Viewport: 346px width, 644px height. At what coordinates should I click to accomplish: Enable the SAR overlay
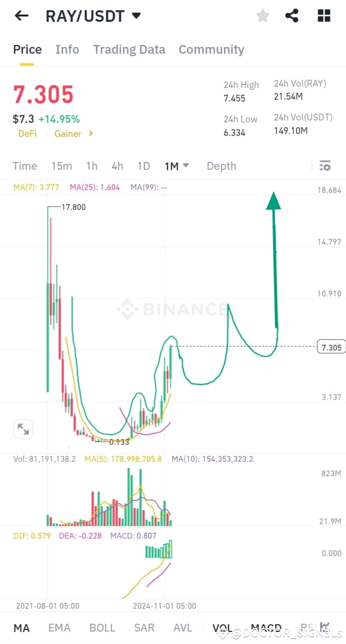point(144,627)
